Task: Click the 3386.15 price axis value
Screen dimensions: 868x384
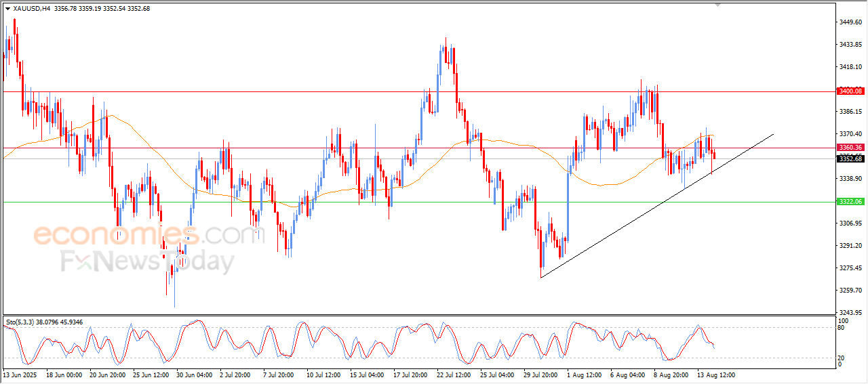Action: (x=850, y=112)
